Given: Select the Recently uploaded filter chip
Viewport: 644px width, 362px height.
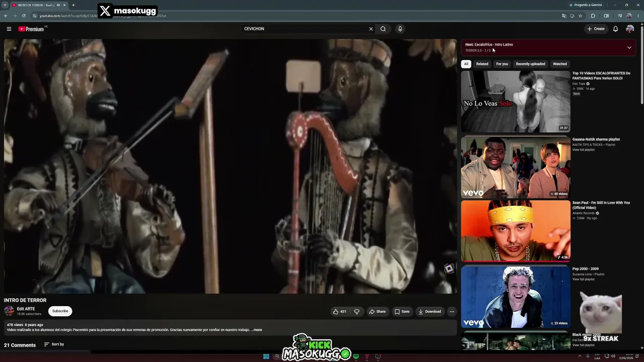Looking at the screenshot, I should click(x=530, y=64).
